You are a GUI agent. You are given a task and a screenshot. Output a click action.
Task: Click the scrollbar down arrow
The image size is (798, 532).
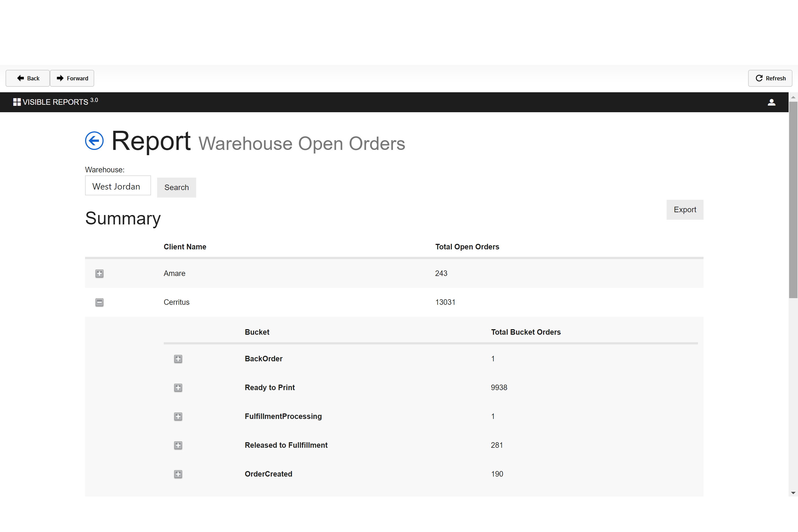(x=793, y=493)
